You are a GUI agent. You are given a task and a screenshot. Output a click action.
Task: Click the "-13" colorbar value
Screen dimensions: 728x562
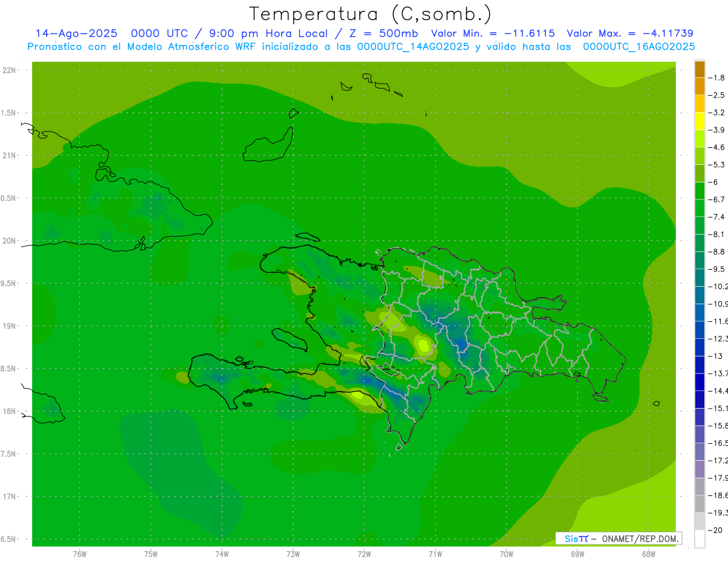coord(716,356)
